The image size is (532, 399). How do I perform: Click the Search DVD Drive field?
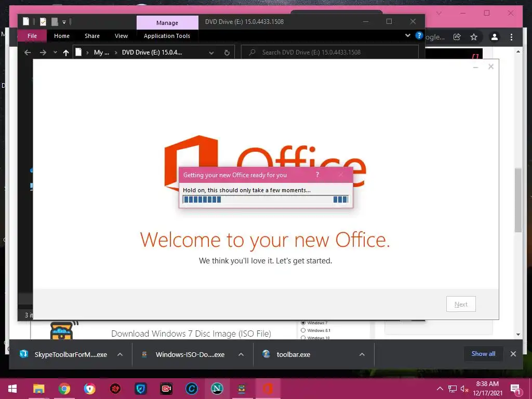pyautogui.click(x=329, y=52)
